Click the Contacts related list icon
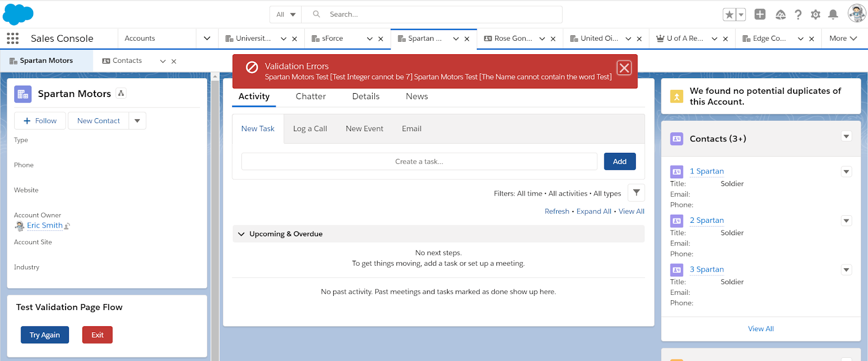 pyautogui.click(x=676, y=139)
